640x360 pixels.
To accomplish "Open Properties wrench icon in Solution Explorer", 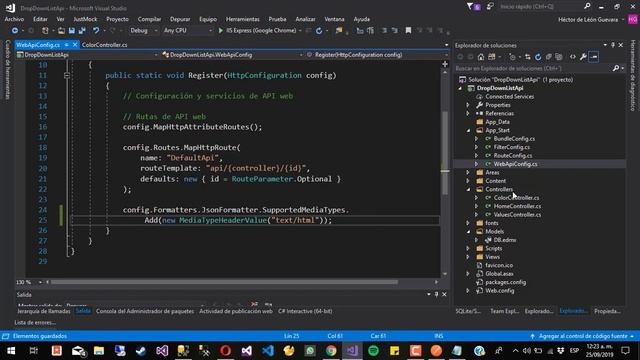I will click(583, 57).
